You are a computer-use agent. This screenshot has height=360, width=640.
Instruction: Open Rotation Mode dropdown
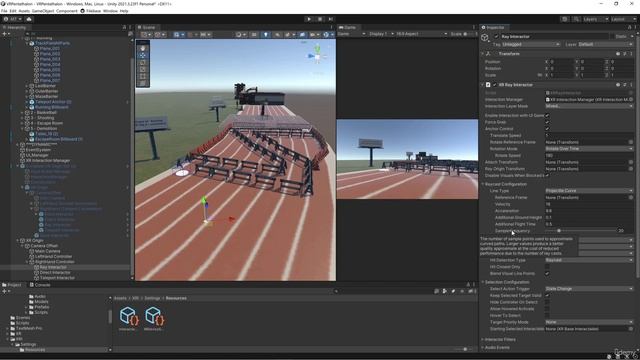(589, 149)
